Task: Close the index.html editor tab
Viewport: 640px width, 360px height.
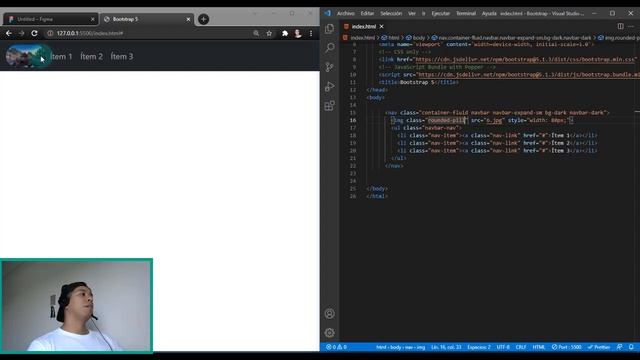Action: (x=381, y=27)
